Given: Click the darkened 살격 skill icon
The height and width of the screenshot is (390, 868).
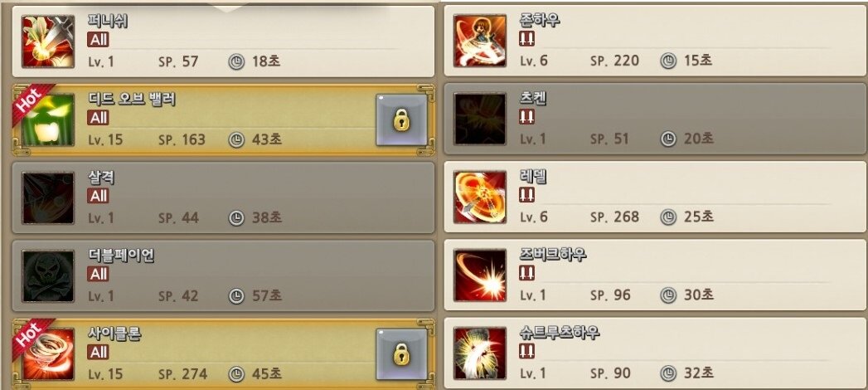Looking at the screenshot, I should click(48, 197).
